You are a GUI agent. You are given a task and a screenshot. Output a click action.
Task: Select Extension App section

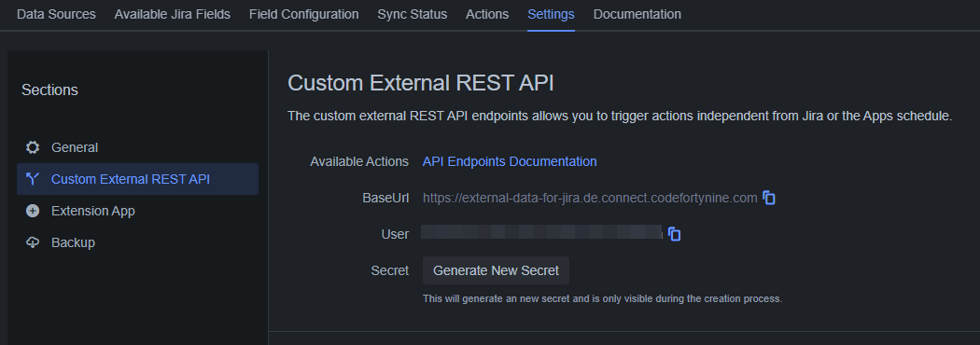(137, 211)
